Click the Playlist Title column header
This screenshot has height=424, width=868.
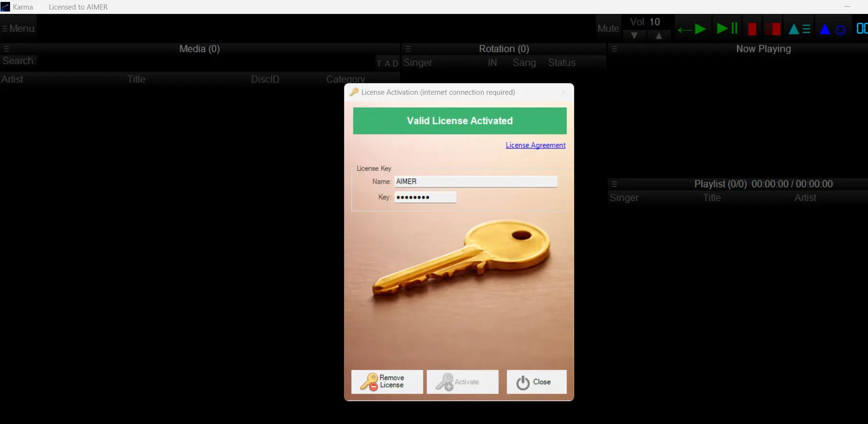pyautogui.click(x=712, y=198)
